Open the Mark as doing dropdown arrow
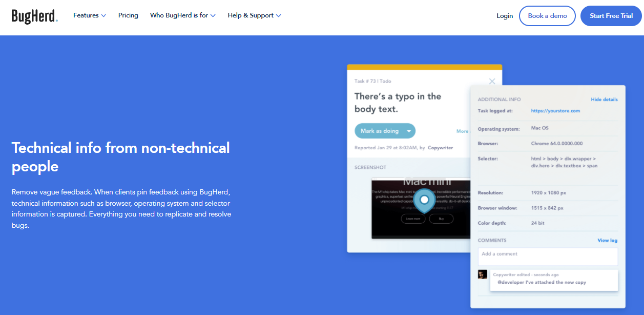 pos(409,131)
